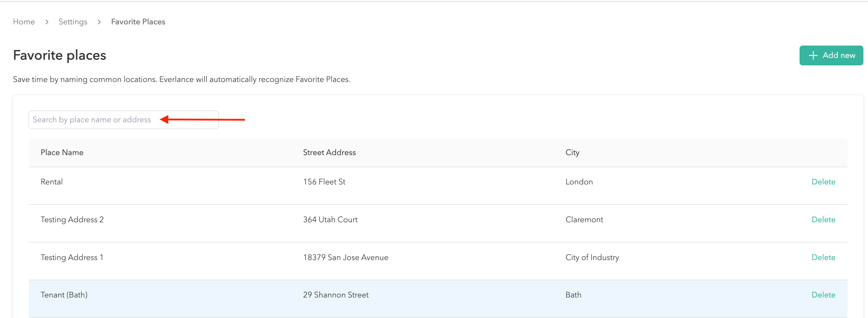Screen dimensions: 868x318
Task: Click the City of Industry cell
Action: pyautogui.click(x=592, y=258)
